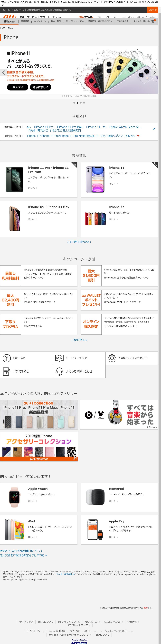This screenshot has height=644, width=161.
Task: Open 最大21,600円割引 campaign badge
Action: (x=91, y=276)
